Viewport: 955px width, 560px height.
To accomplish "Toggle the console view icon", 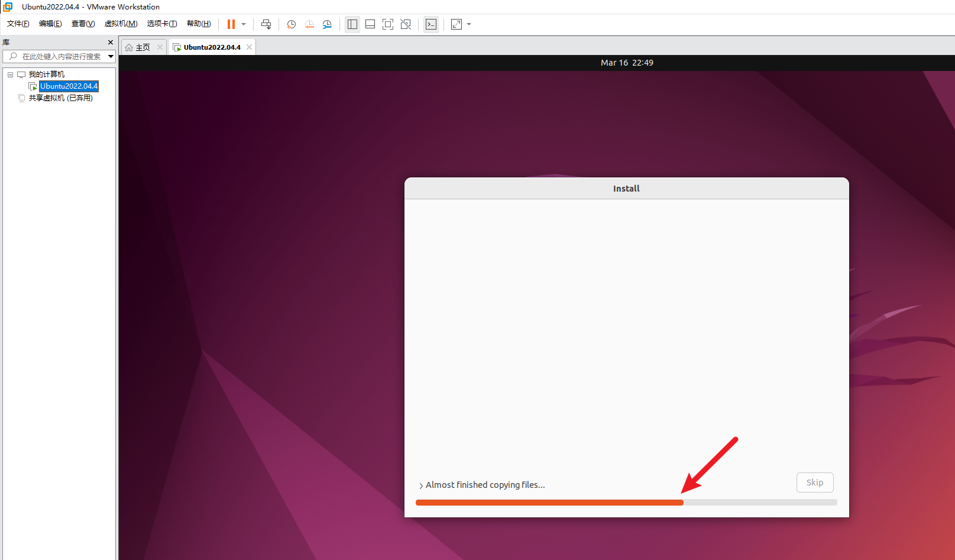I will click(x=431, y=24).
